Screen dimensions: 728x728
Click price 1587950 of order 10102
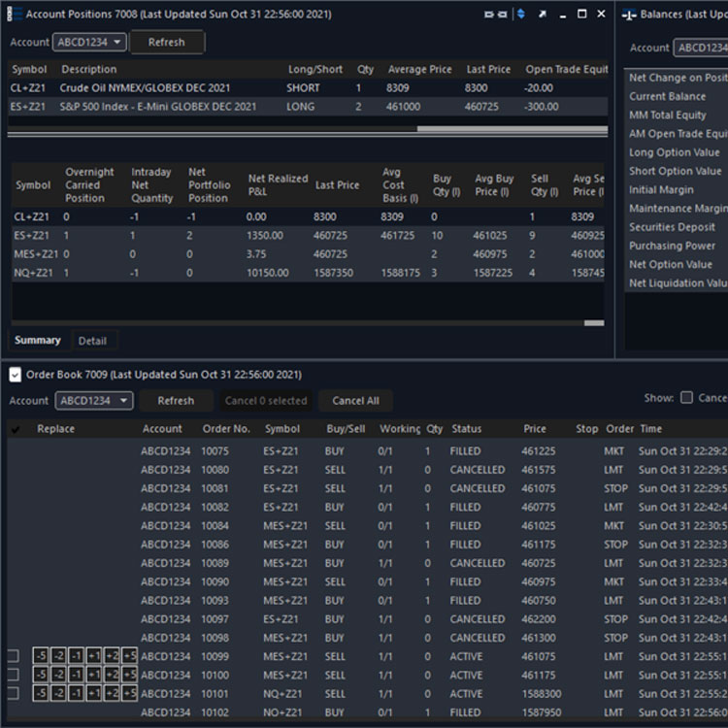coord(541,712)
